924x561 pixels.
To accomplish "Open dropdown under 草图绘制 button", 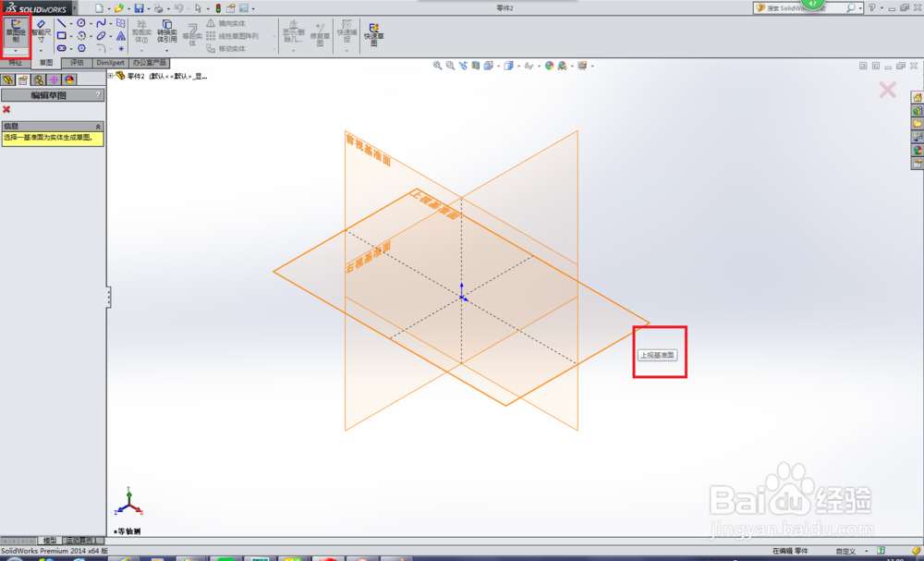I will pyautogui.click(x=16, y=51).
